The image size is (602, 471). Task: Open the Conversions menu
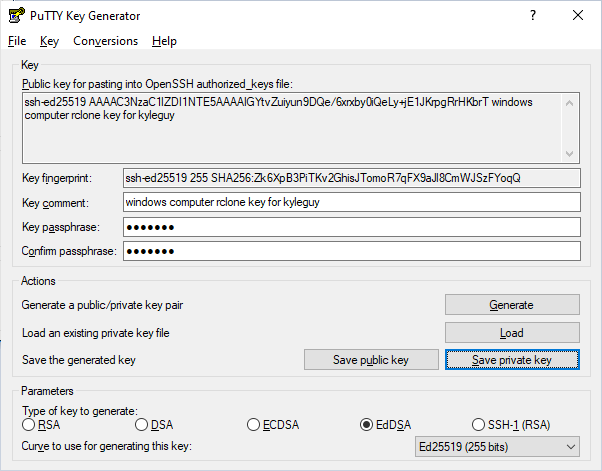pos(105,41)
